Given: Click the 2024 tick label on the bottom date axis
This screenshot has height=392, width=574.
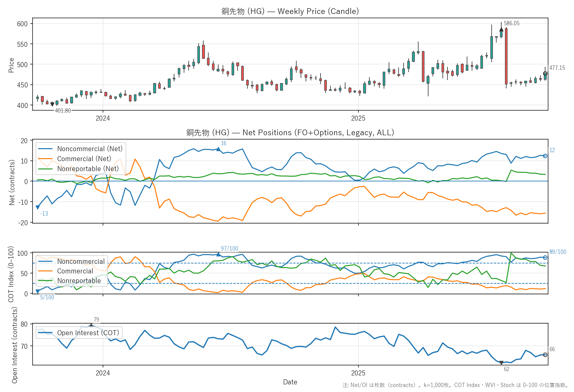Looking at the screenshot, I should pyautogui.click(x=103, y=373).
